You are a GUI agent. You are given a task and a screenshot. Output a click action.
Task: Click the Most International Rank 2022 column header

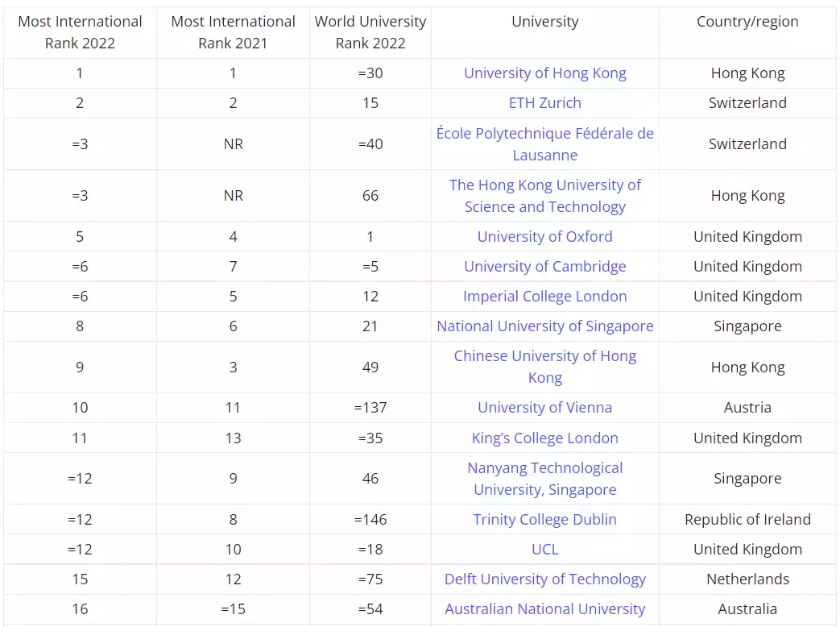80,32
